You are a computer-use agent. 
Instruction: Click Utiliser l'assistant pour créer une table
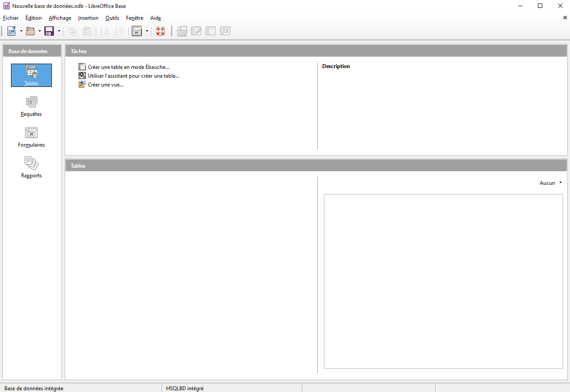[133, 76]
